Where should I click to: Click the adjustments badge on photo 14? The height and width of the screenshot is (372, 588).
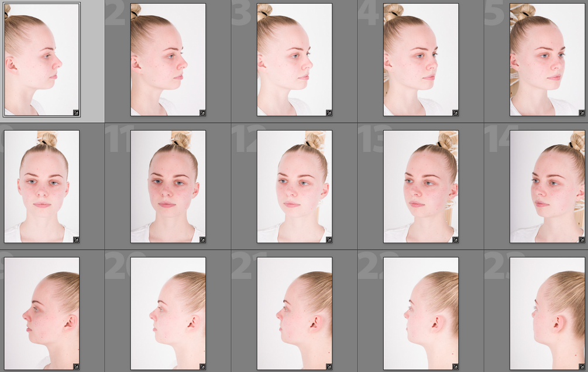[582, 240]
